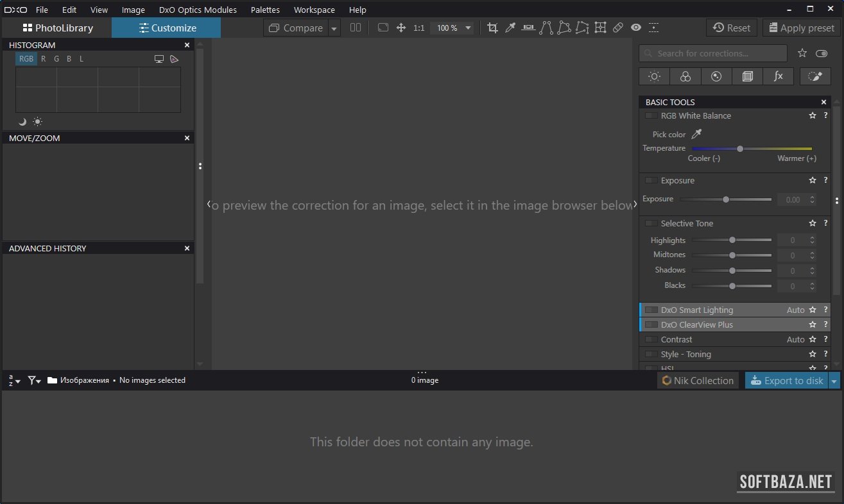Activate the Repair bandage tool
This screenshot has height=504, width=844.
[617, 28]
